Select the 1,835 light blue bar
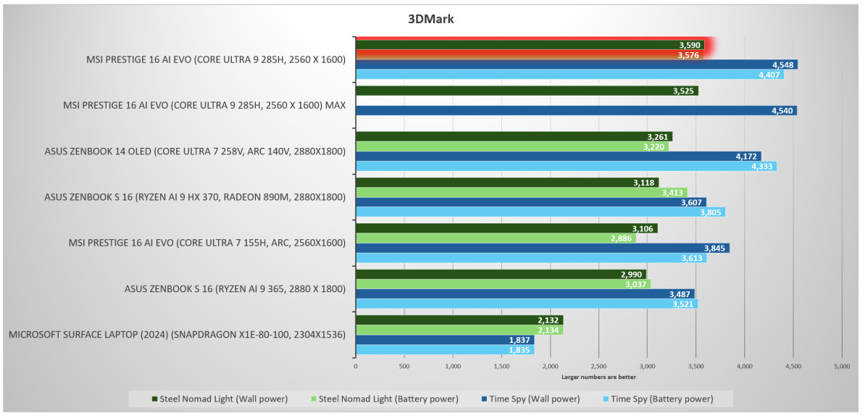The height and width of the screenshot is (416, 868). [x=445, y=350]
